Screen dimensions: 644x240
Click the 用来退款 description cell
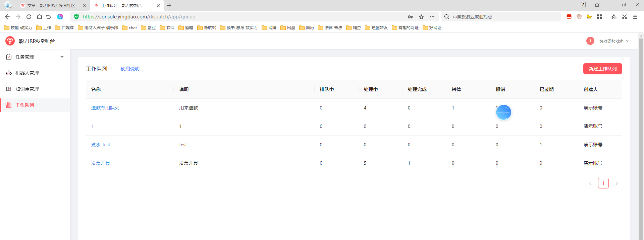point(189,108)
